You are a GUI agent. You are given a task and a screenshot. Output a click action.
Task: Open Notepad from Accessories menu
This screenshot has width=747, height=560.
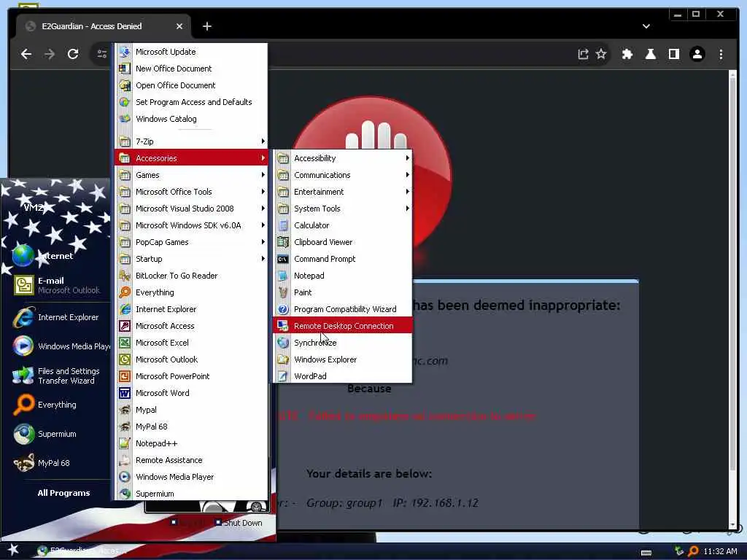point(343,275)
